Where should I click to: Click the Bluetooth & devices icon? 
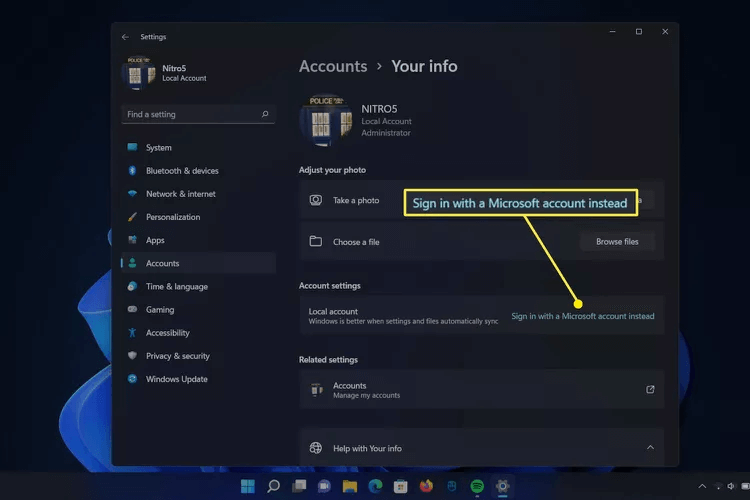[x=132, y=170]
